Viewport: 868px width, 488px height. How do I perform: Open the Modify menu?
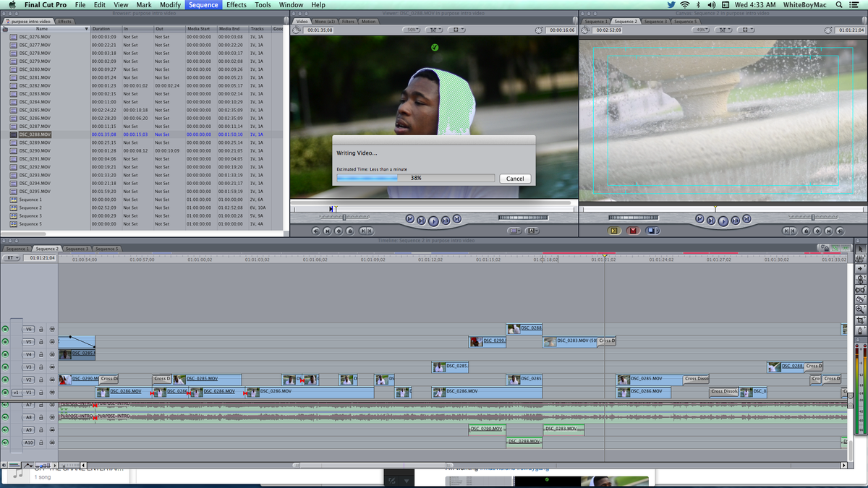click(170, 5)
